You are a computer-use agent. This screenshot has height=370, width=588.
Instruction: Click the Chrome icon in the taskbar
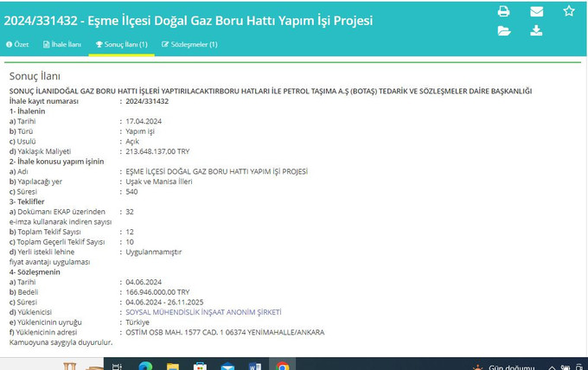pyautogui.click(x=283, y=367)
